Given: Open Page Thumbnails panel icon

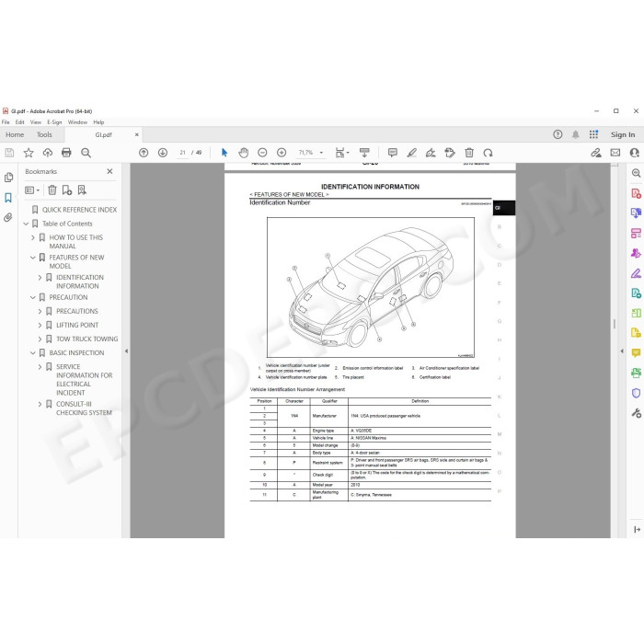Looking at the screenshot, I should pos(8,178).
